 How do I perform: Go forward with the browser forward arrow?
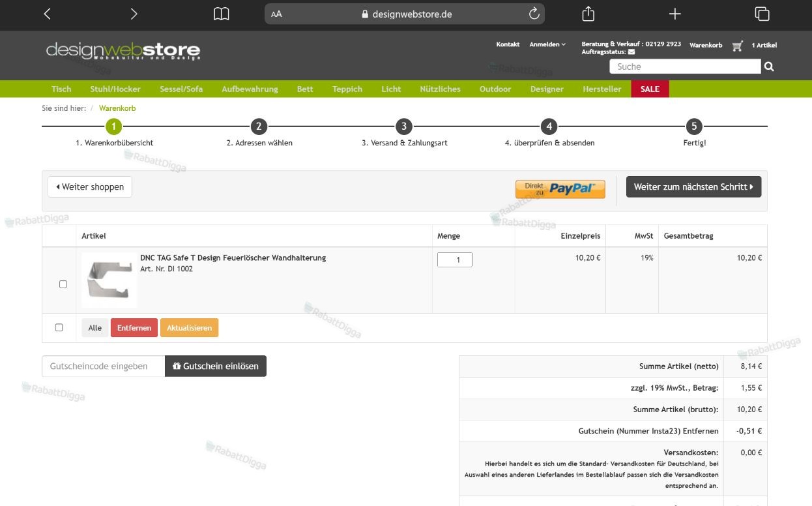coord(134,14)
